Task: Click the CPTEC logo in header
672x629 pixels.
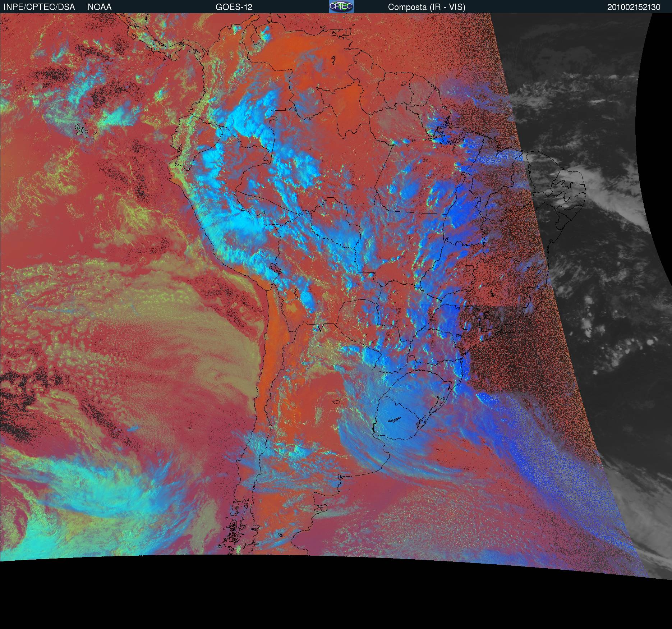Action: pyautogui.click(x=341, y=6)
